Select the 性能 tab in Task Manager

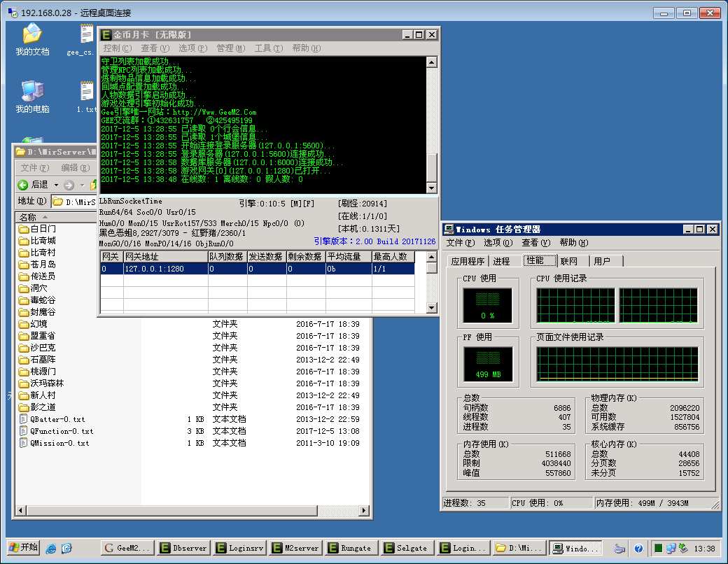pyautogui.click(x=539, y=260)
